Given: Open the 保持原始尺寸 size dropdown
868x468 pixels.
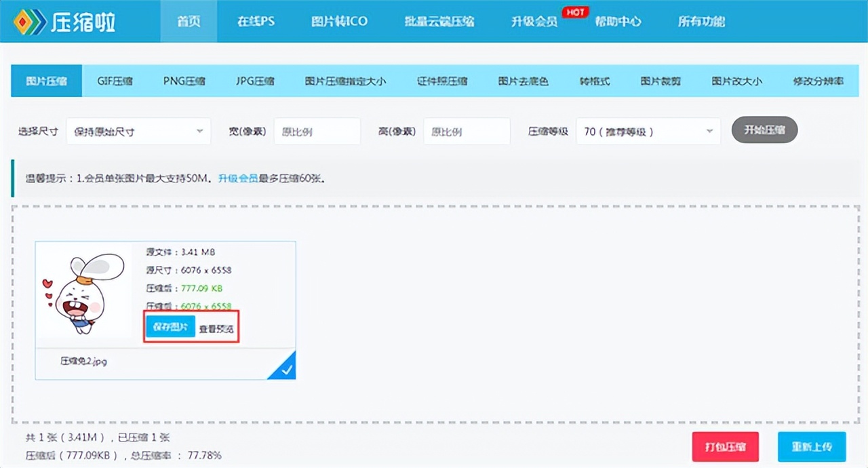Looking at the screenshot, I should point(138,131).
